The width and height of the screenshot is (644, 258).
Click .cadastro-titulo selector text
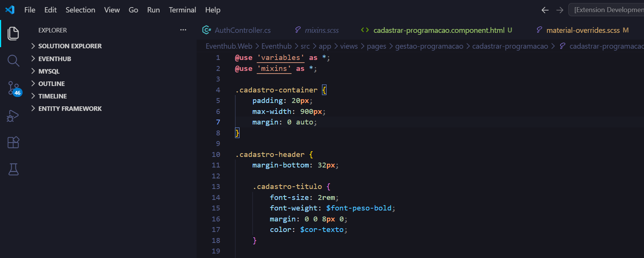(x=287, y=187)
